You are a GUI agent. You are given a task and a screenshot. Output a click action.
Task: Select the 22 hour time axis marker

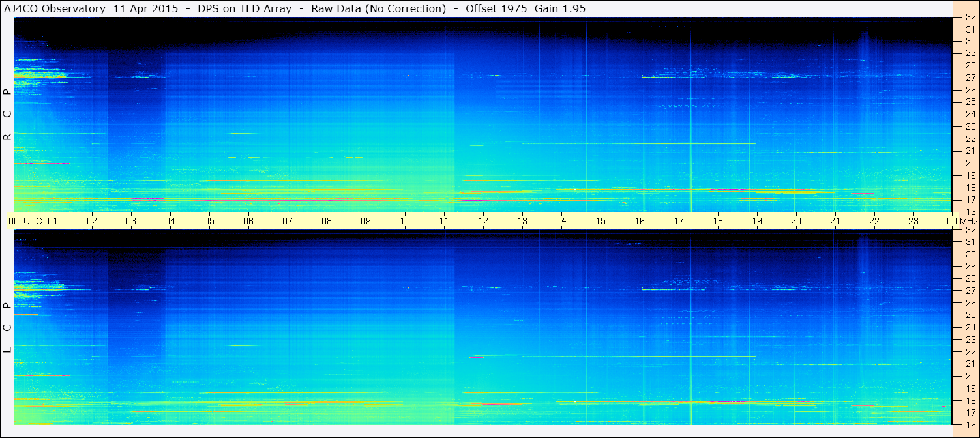[874, 221]
